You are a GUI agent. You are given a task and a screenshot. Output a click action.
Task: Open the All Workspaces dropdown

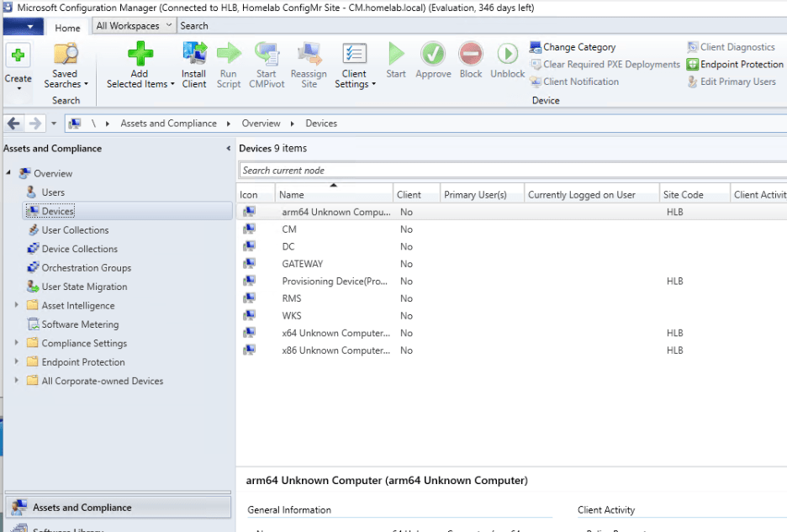pyautogui.click(x=133, y=25)
